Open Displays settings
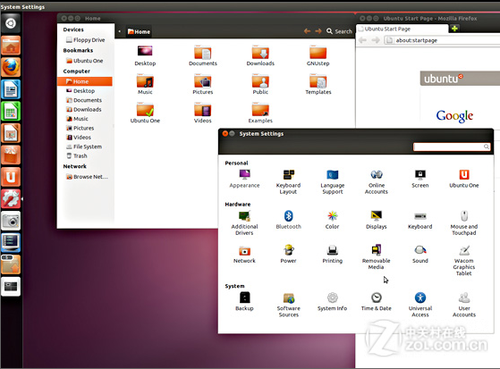500x369 pixels. click(x=376, y=220)
